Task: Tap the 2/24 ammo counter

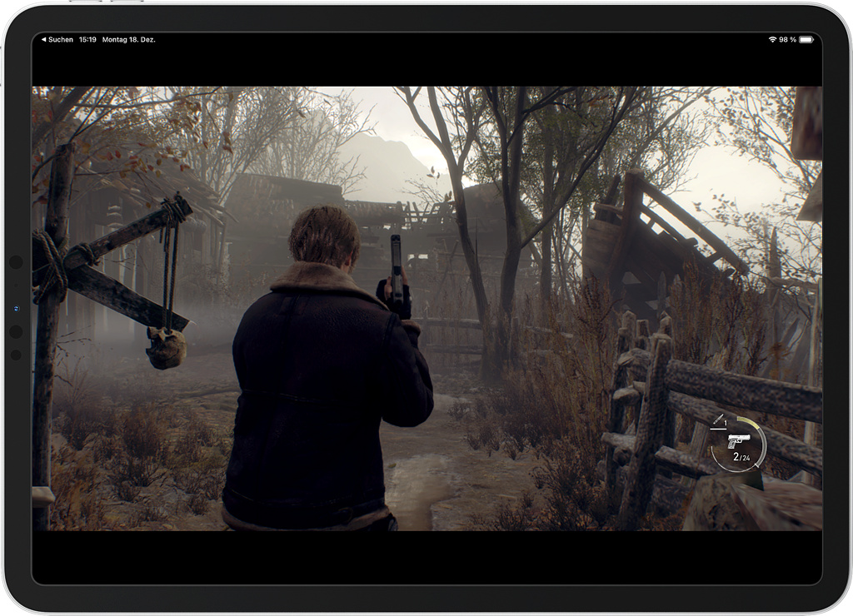Action: (x=741, y=457)
